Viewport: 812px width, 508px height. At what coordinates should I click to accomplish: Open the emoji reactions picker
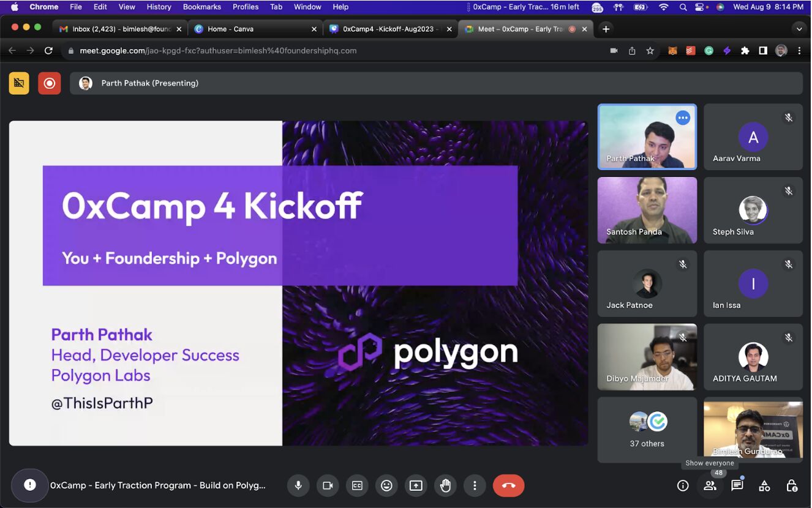[x=386, y=485]
